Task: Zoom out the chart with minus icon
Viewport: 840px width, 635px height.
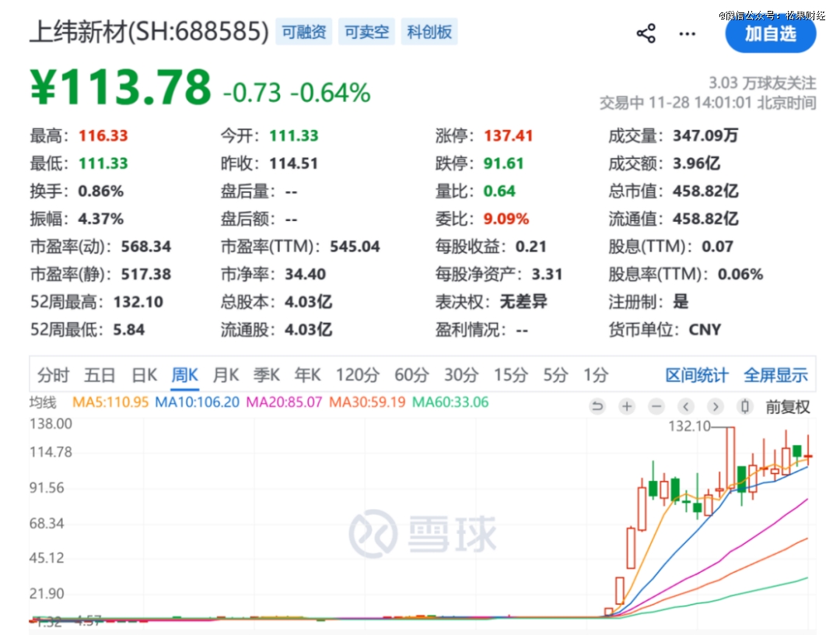Action: pos(656,406)
